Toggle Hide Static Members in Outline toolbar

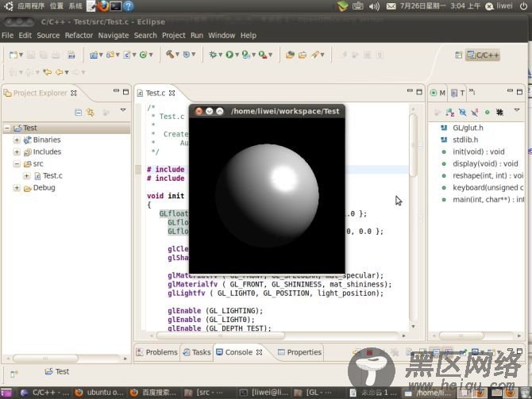(x=475, y=112)
